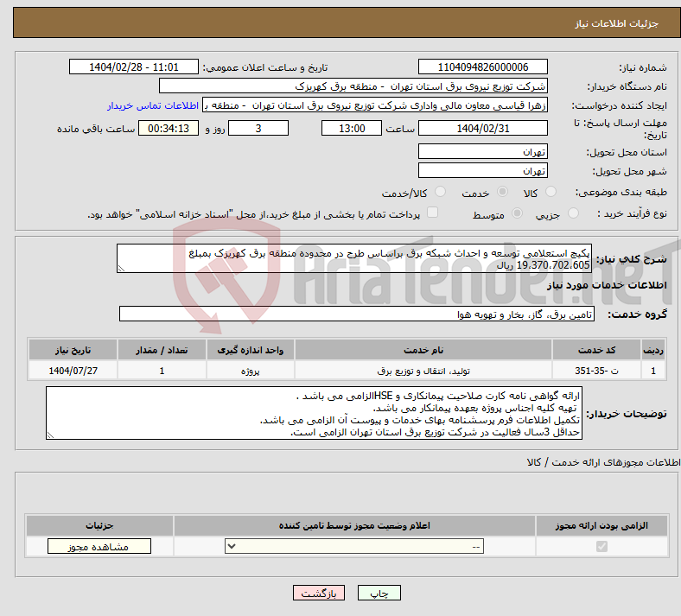Image resolution: width=681 pixels, height=616 pixels.
Task: Click the remaining time field 00:34:13
Action: click(169, 129)
